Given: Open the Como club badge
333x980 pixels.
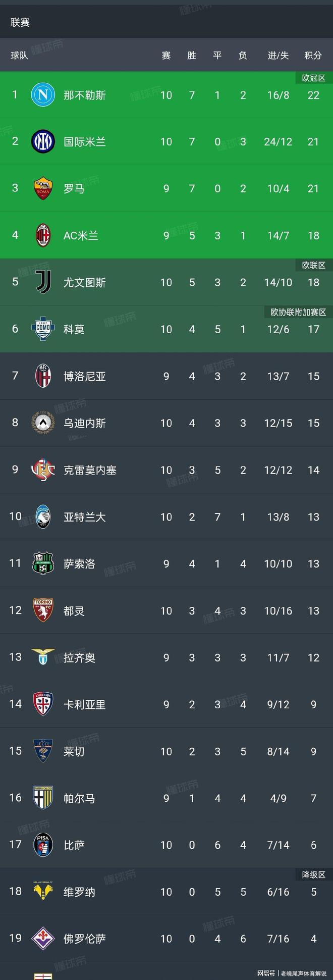Looking at the screenshot, I should pyautogui.click(x=43, y=329).
